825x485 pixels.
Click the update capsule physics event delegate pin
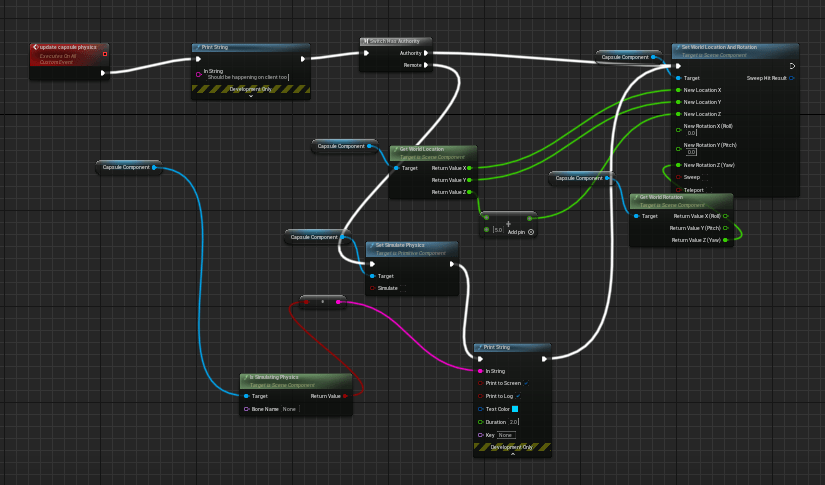(x=104, y=54)
